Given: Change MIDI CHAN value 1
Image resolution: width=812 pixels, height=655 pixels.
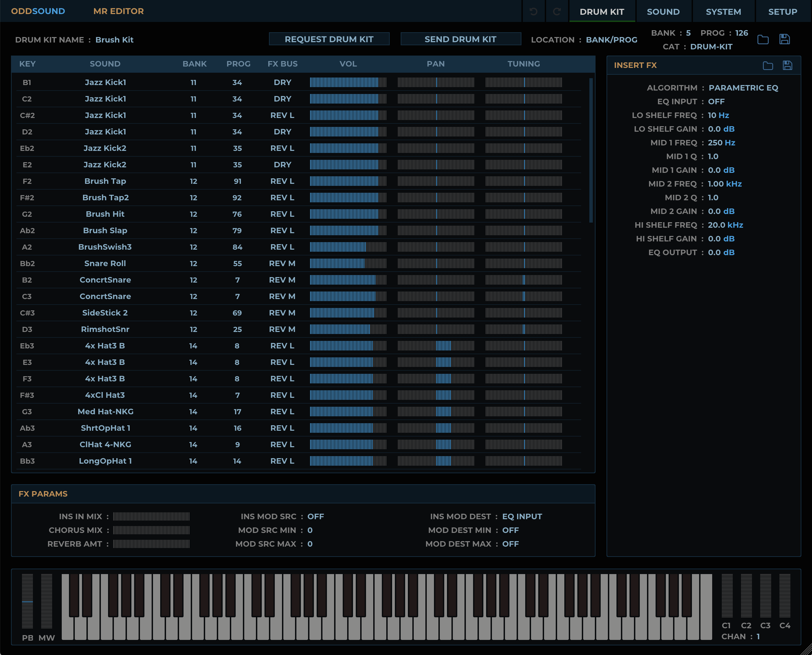Looking at the screenshot, I should tap(758, 636).
